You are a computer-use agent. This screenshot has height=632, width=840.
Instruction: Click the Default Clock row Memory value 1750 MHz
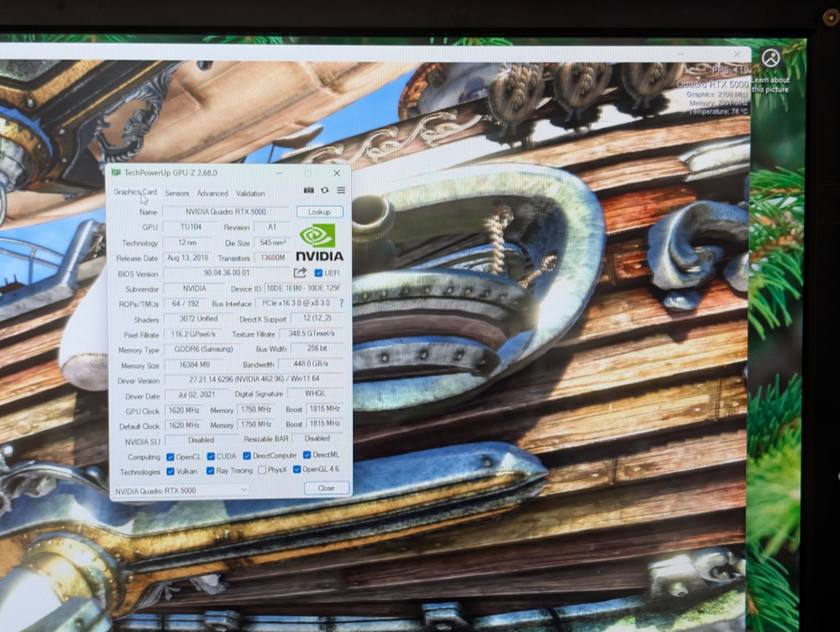(x=256, y=424)
